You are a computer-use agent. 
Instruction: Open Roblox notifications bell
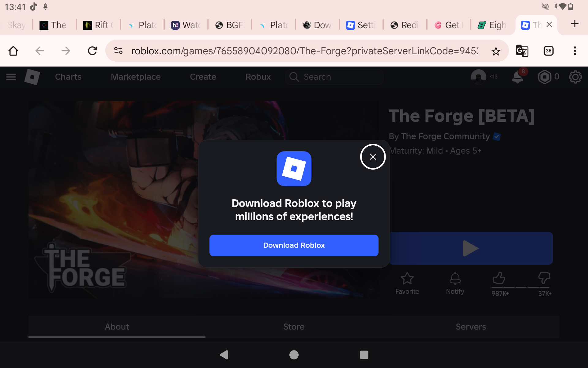[518, 77]
